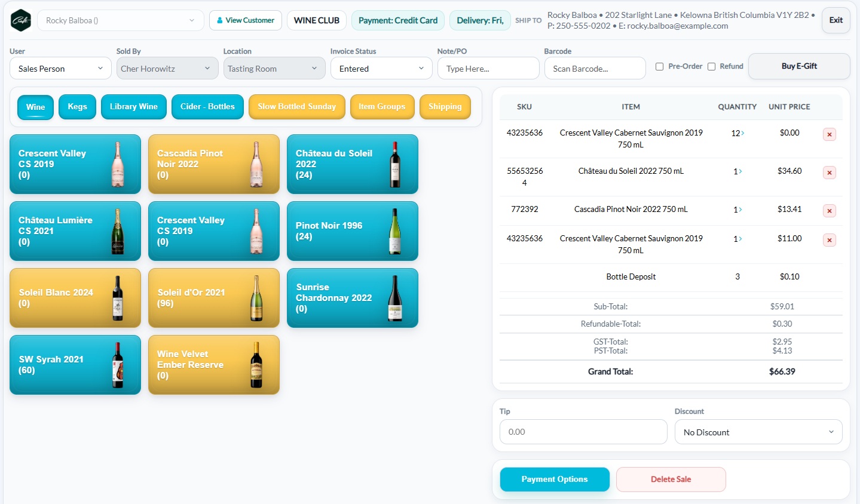Select the Cascadia Pinot Noir 2022 tile
Viewport: 860px width, 504px height.
tap(214, 164)
